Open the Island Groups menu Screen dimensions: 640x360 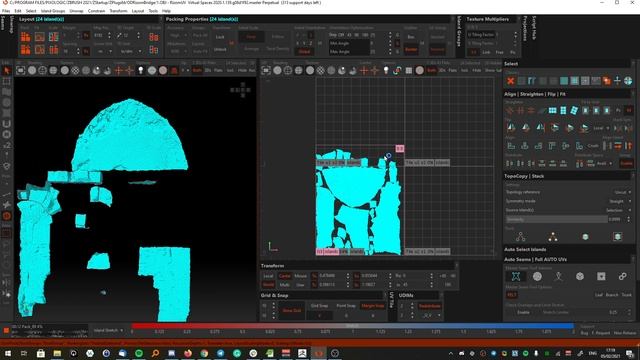click(x=53, y=11)
